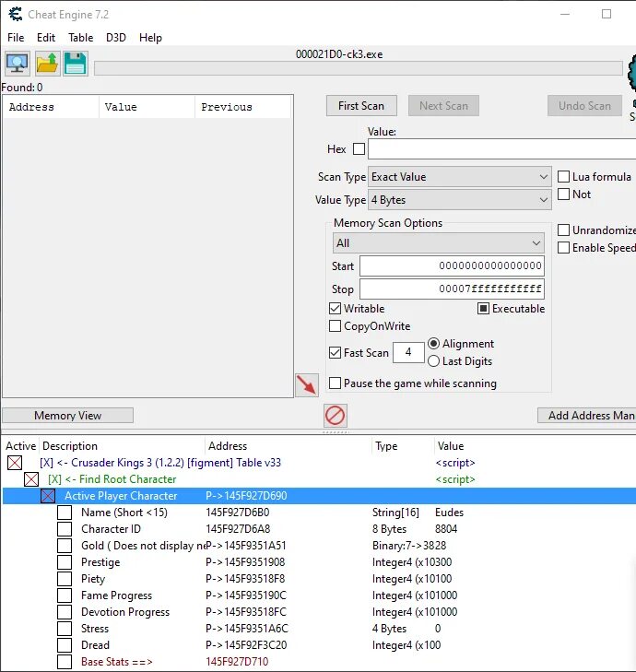
Task: Toggle the Executable checkbox
Action: (x=483, y=309)
